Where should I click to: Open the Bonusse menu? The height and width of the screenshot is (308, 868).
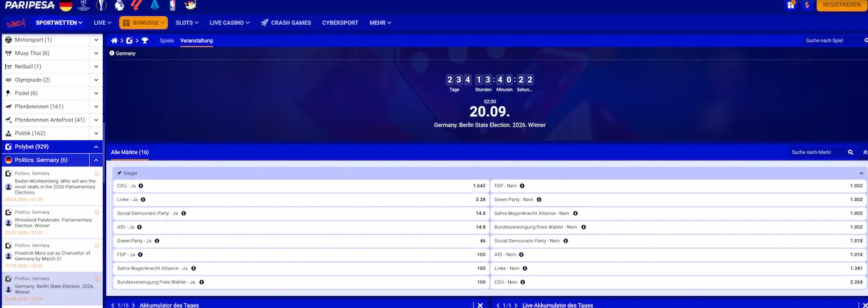tap(144, 23)
